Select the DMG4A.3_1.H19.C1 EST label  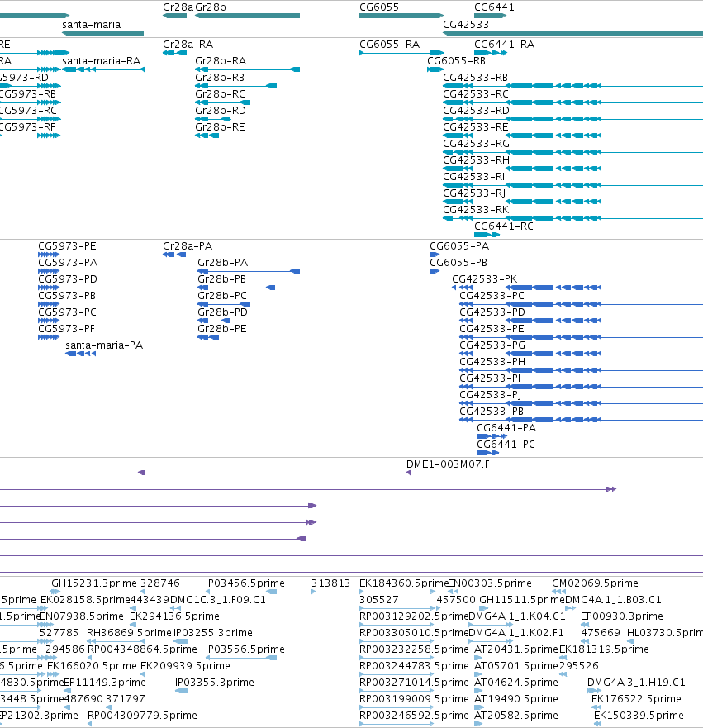tap(636, 683)
